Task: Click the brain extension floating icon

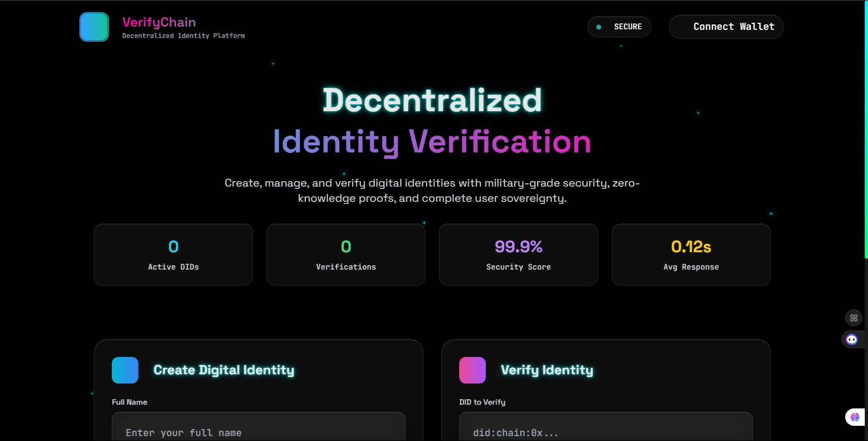Action: click(x=855, y=417)
